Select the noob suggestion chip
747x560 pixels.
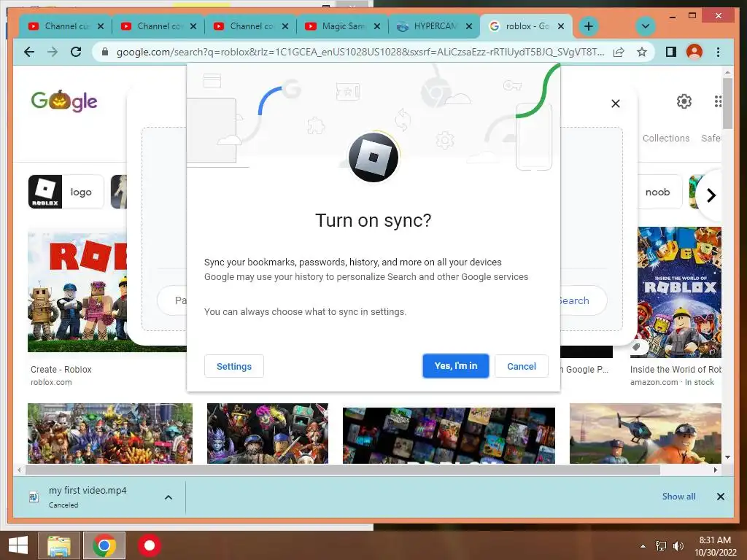659,192
